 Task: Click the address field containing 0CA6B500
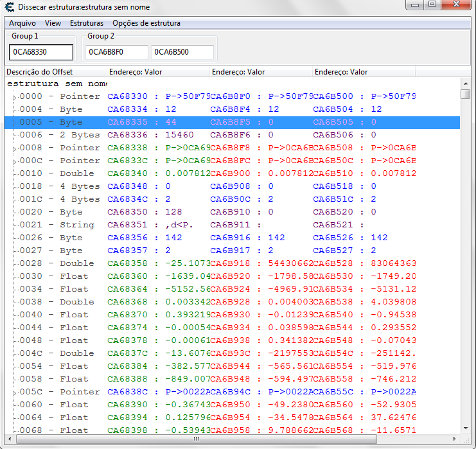[182, 52]
